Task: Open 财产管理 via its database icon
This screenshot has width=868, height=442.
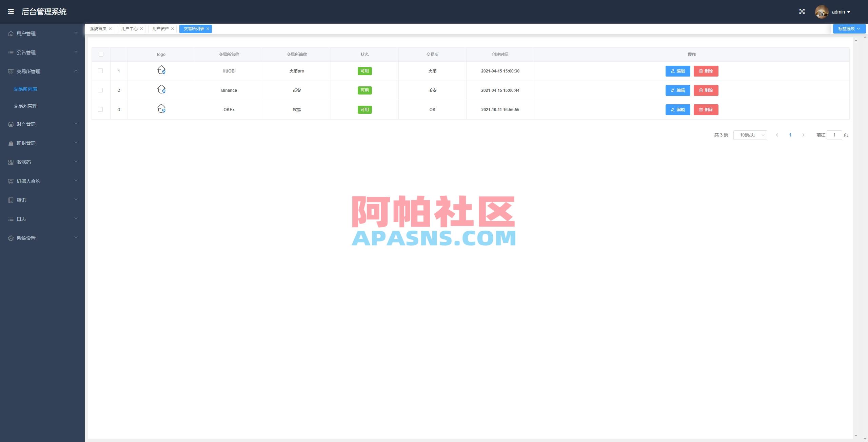Action: coord(10,124)
